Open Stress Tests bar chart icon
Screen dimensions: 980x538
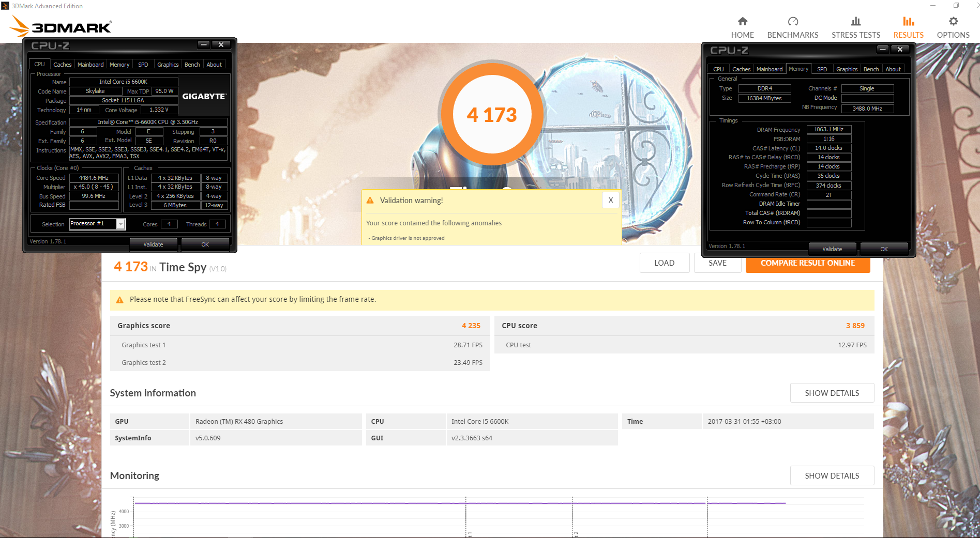(x=856, y=21)
